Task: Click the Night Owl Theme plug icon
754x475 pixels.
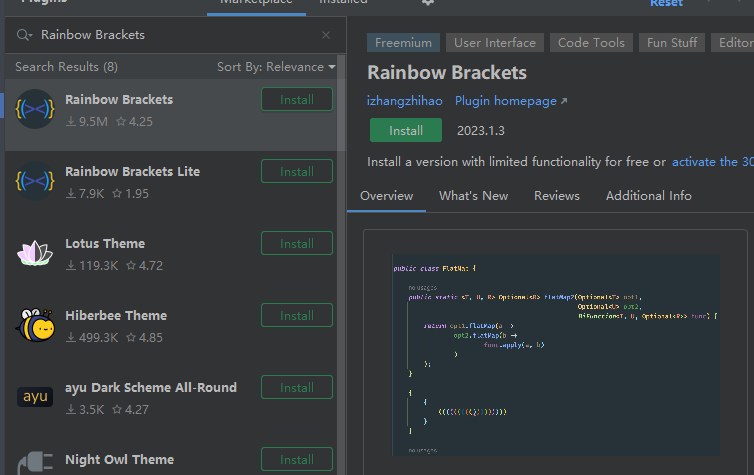Action: [x=35, y=462]
